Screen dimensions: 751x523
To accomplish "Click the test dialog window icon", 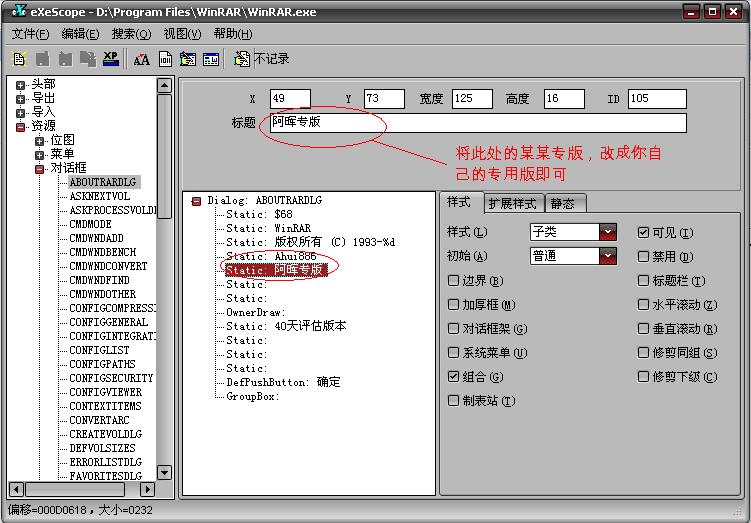I will (x=211, y=59).
